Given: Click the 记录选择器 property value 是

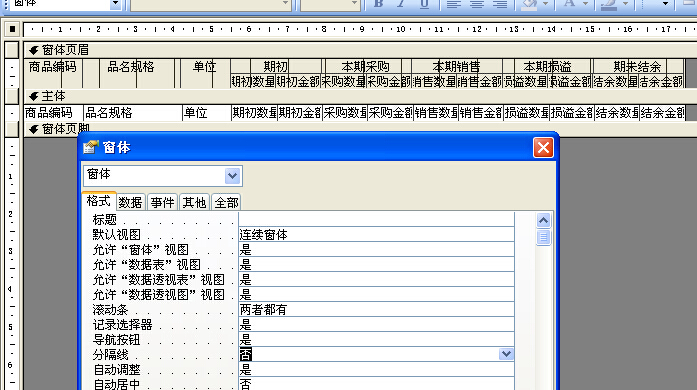Looking at the screenshot, I should 377,324.
